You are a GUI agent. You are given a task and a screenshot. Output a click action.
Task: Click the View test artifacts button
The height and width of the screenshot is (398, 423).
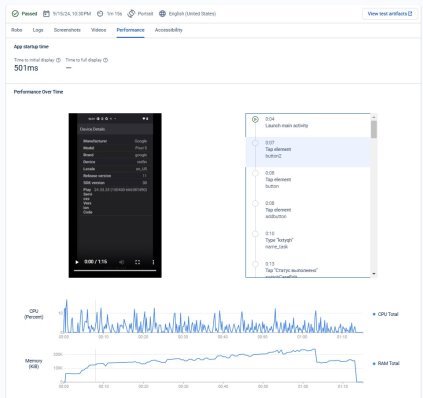coord(390,14)
